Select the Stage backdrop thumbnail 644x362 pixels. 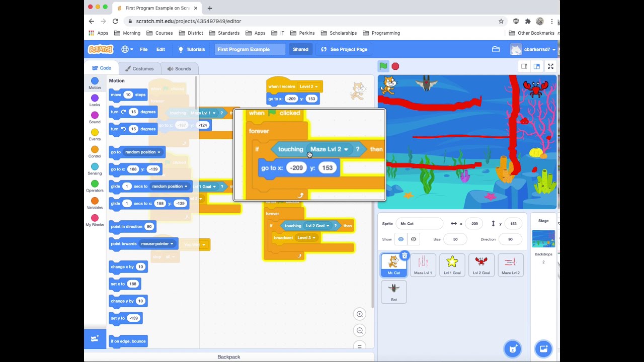pyautogui.click(x=543, y=239)
